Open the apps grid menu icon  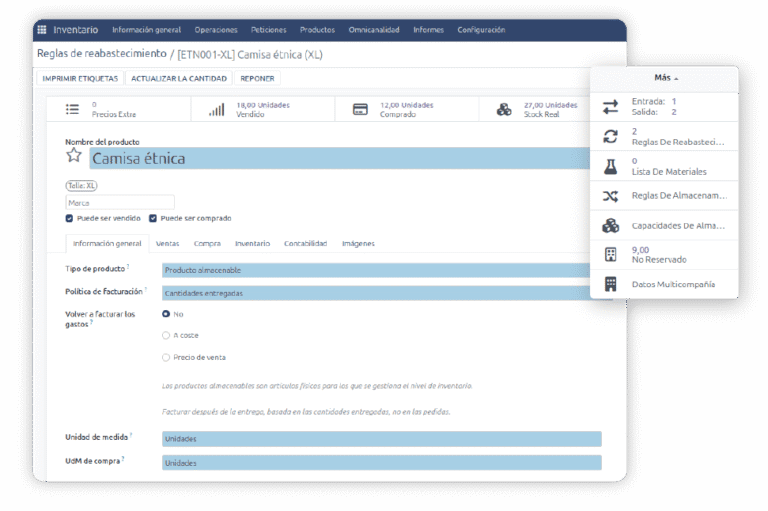[41, 30]
